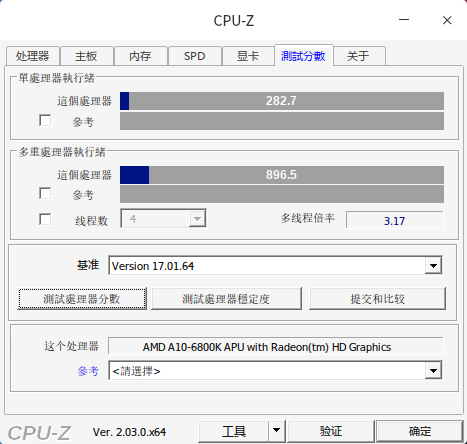The image size is (467, 444).
Task: Click the 多线程倍率 label
Action: tap(307, 218)
